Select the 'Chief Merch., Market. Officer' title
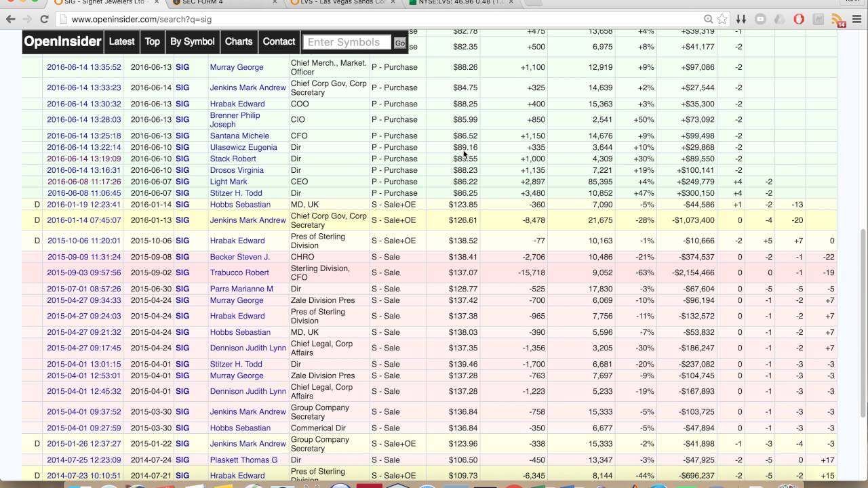 [329, 67]
